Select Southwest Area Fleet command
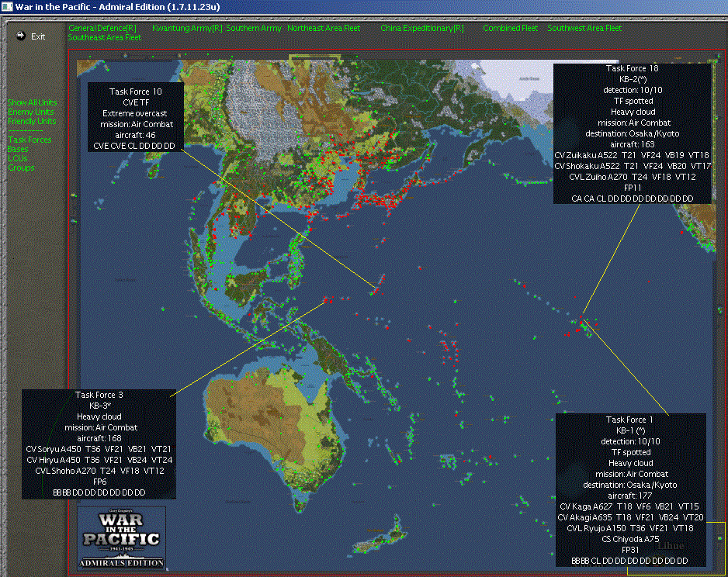Image resolution: width=728 pixels, height=577 pixels. (x=584, y=28)
